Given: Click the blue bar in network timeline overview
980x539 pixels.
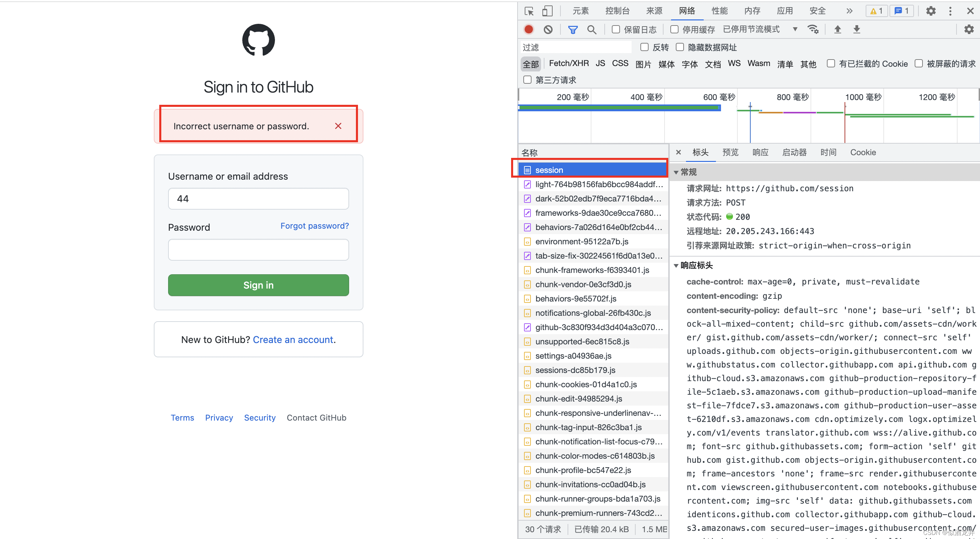Looking at the screenshot, I should (x=619, y=108).
